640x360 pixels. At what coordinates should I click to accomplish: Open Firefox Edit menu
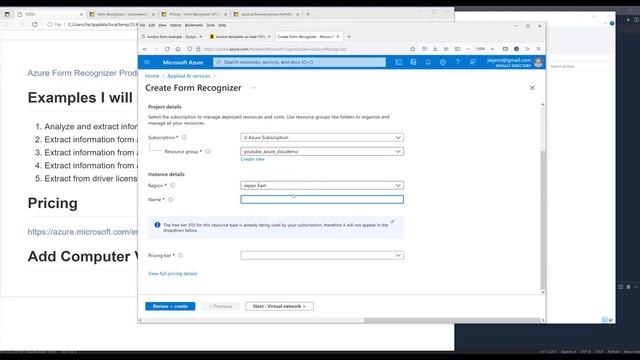point(152,25)
